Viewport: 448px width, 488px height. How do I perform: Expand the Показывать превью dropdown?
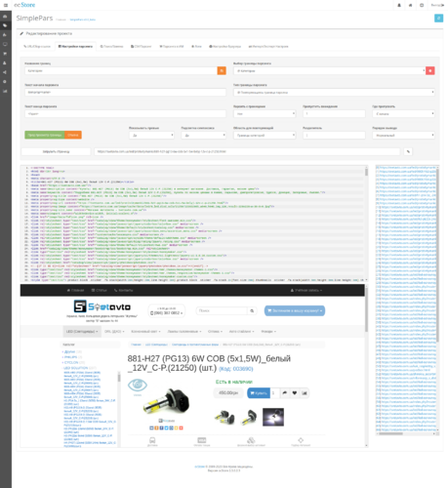(151, 136)
